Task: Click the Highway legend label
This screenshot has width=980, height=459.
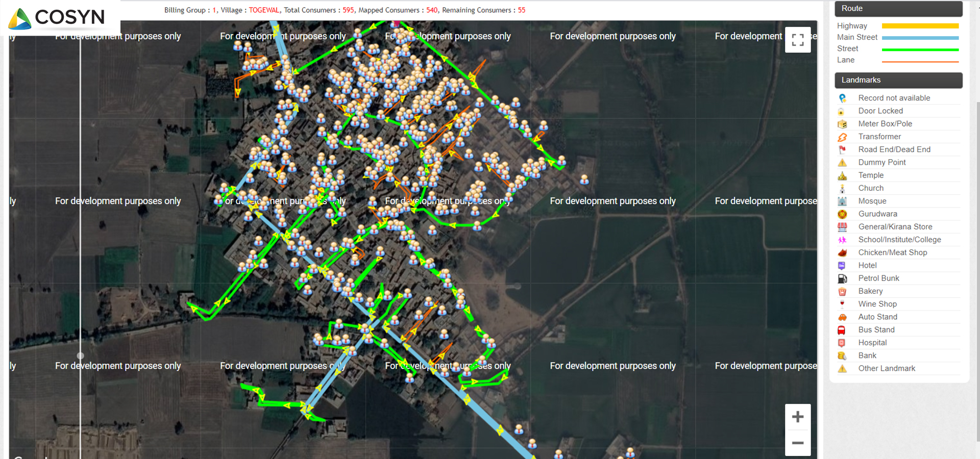Action: tap(852, 26)
